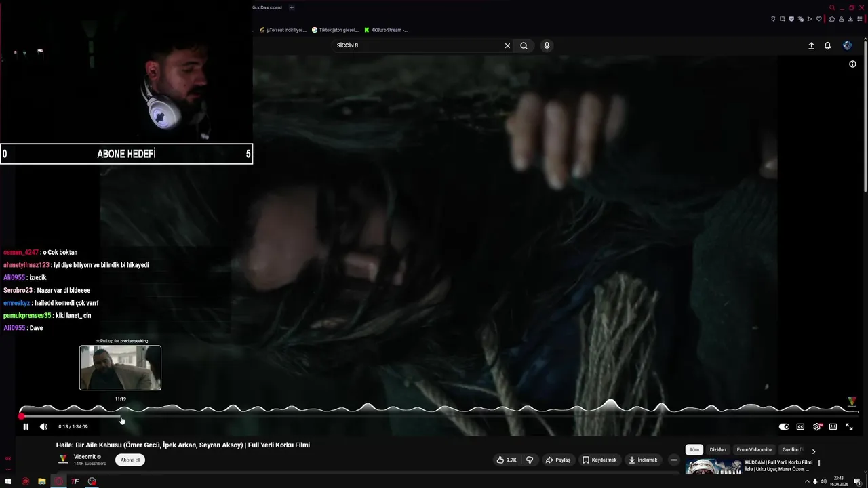Open the YouTube notifications bell
Viewport: 868px width, 488px height.
coord(827,45)
